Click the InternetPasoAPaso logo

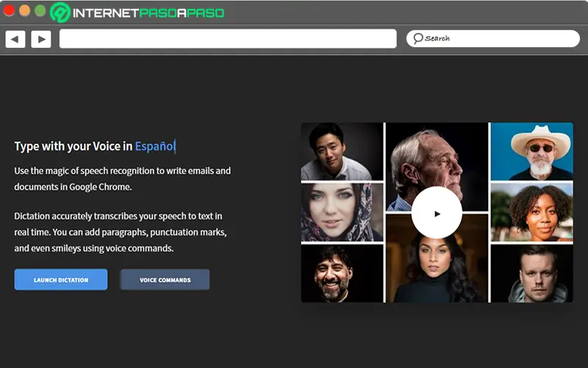pyautogui.click(x=137, y=13)
